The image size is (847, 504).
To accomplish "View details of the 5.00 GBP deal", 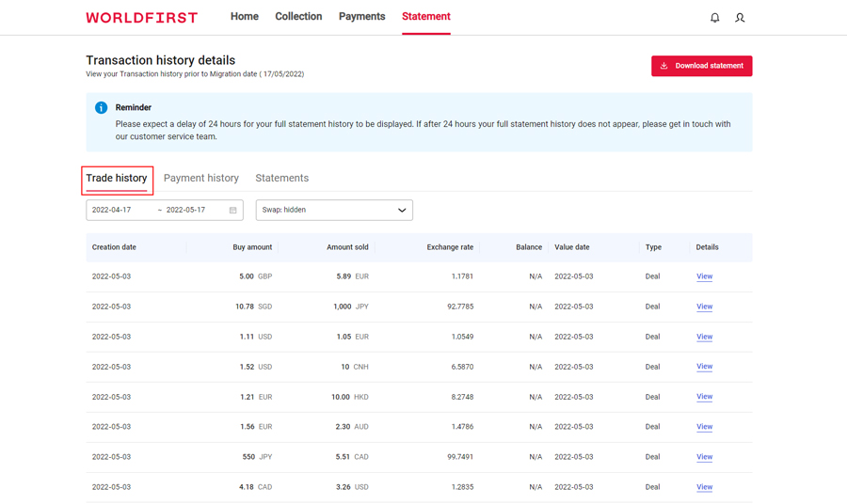I will coord(704,276).
